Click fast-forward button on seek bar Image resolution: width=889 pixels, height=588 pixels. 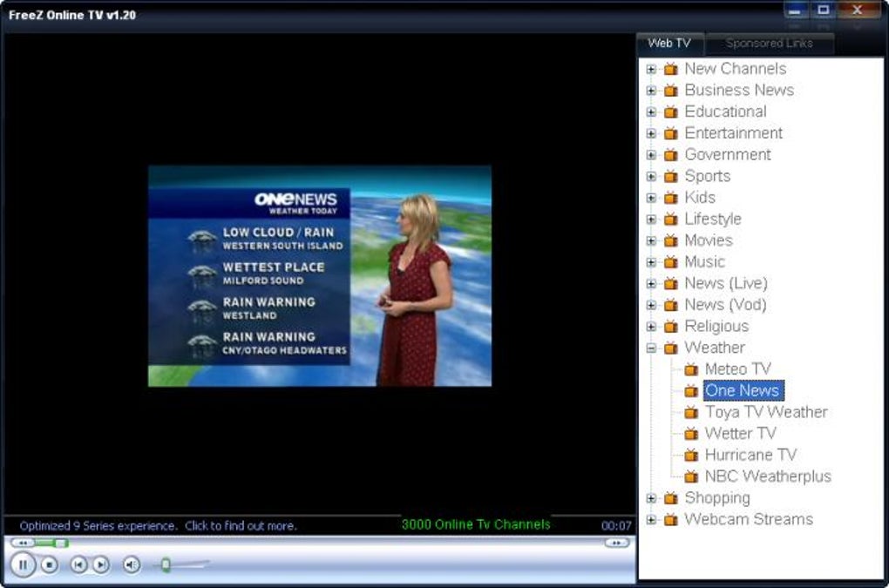pyautogui.click(x=617, y=544)
